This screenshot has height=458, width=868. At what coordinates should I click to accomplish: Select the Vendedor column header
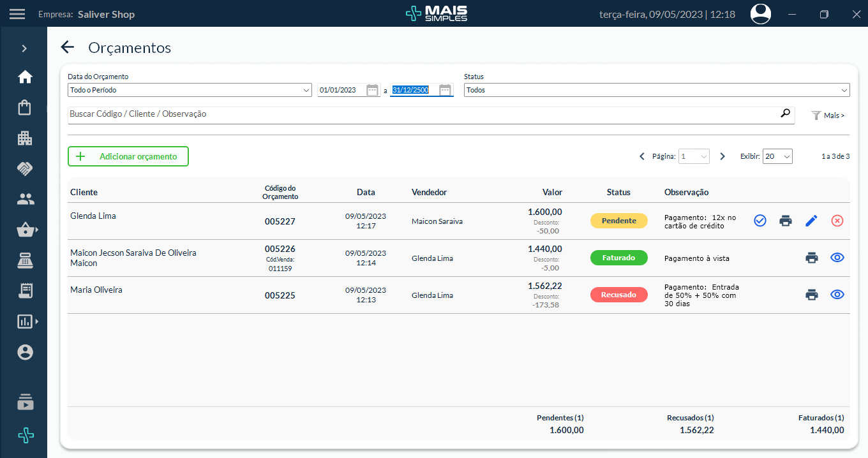[430, 192]
